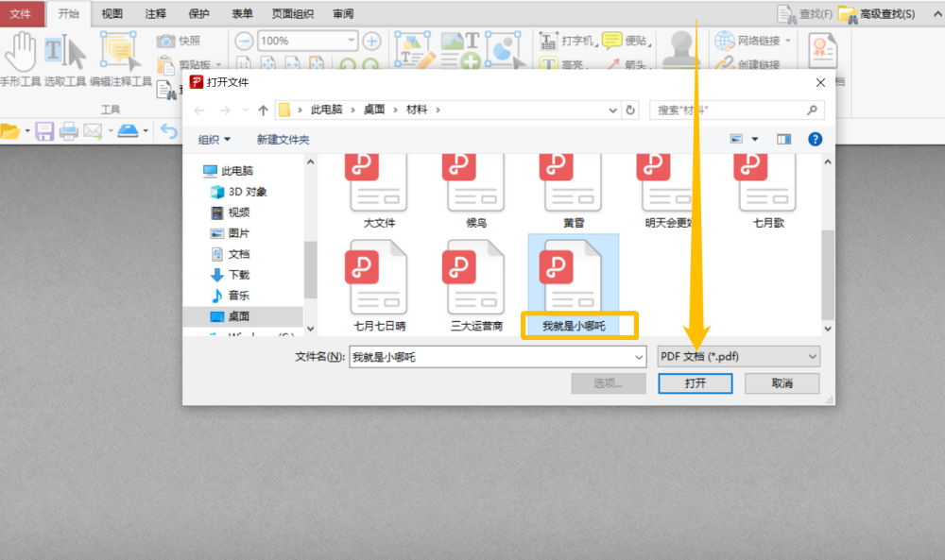Click the Email envelope icon
This screenshot has height=560, width=945.
tap(93, 130)
